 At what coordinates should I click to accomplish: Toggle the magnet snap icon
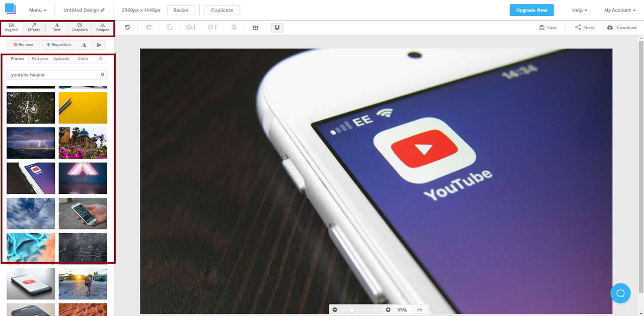pyautogui.click(x=277, y=27)
